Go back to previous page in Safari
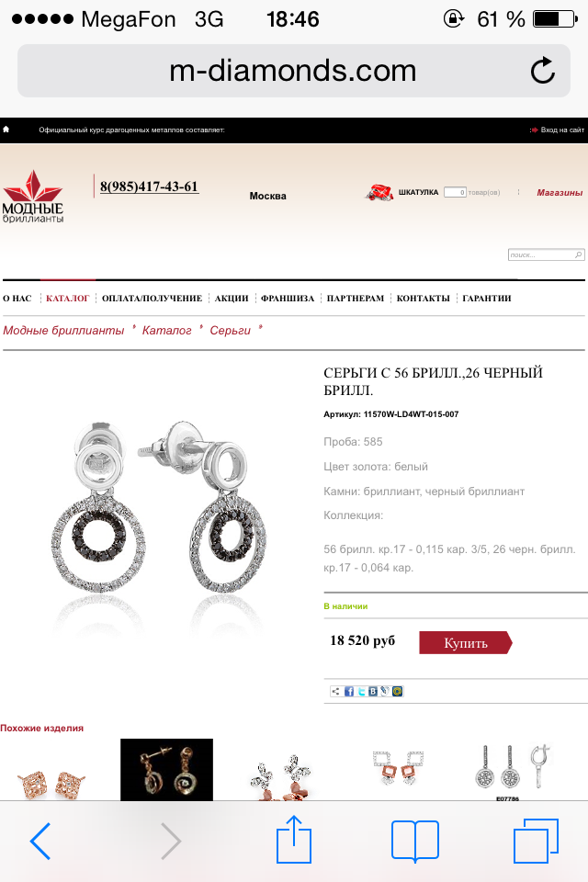Viewport: 588px width, 882px height. click(40, 841)
